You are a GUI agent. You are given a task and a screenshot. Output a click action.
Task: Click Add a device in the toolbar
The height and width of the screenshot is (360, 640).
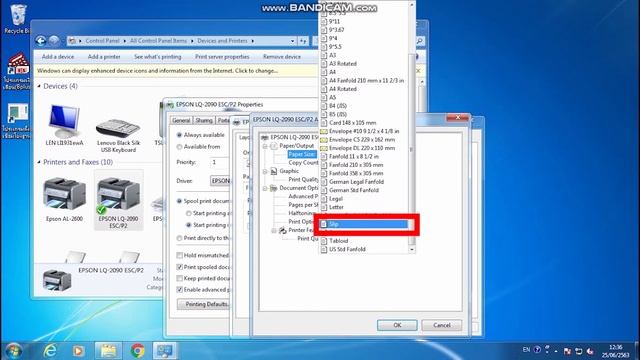point(58,57)
